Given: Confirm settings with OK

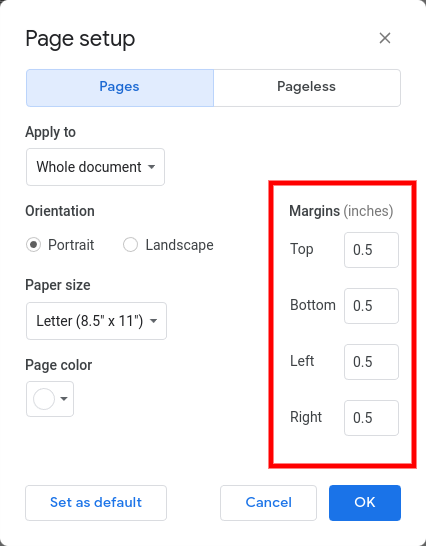Looking at the screenshot, I should pos(365,503).
